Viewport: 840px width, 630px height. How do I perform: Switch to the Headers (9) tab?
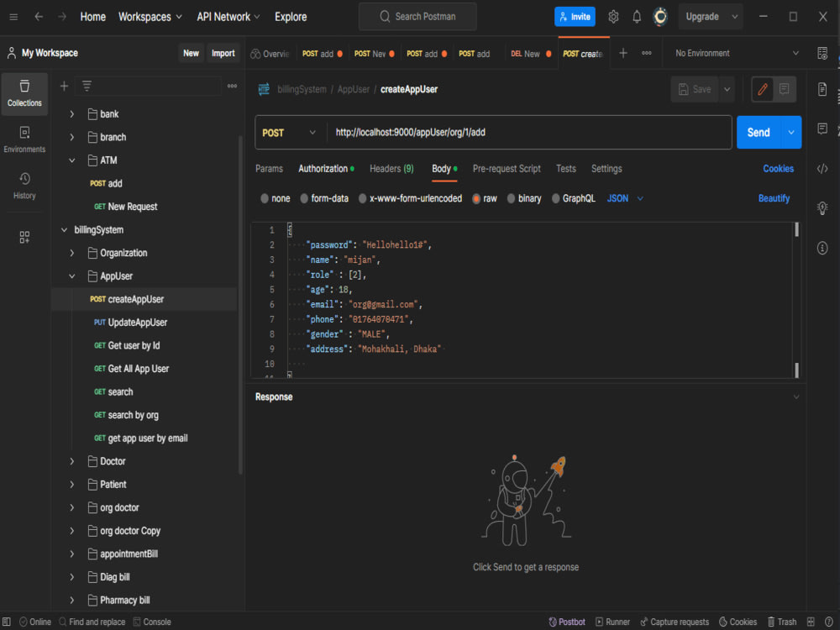[x=391, y=169]
